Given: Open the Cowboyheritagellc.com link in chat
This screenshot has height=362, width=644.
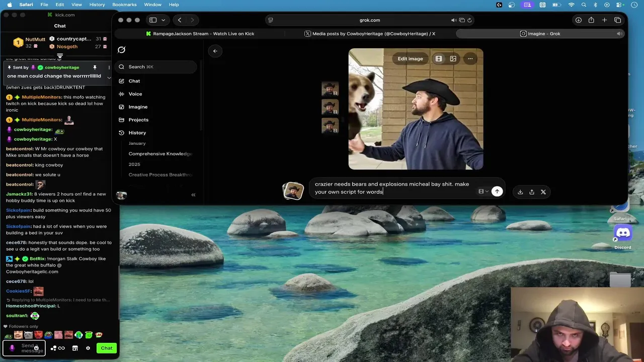Looking at the screenshot, I should (x=32, y=271).
